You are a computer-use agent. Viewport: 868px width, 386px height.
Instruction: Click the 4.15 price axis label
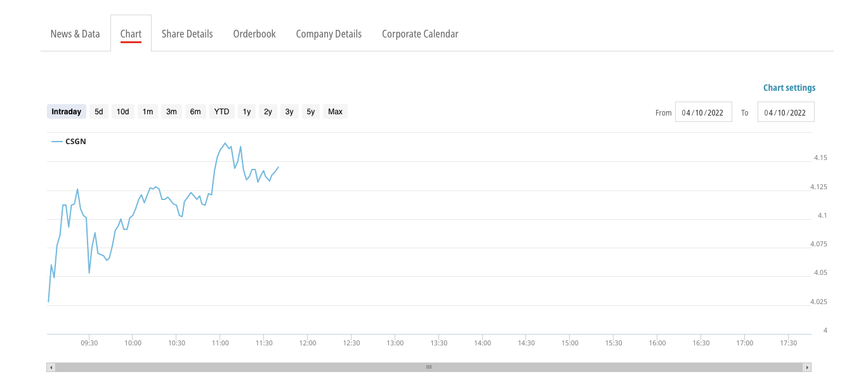(x=820, y=157)
